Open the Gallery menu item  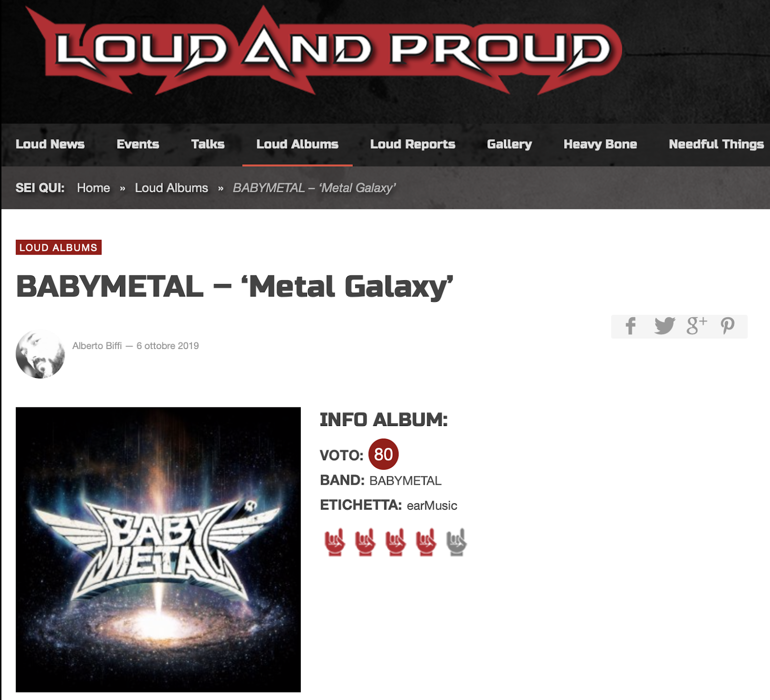pyautogui.click(x=509, y=144)
